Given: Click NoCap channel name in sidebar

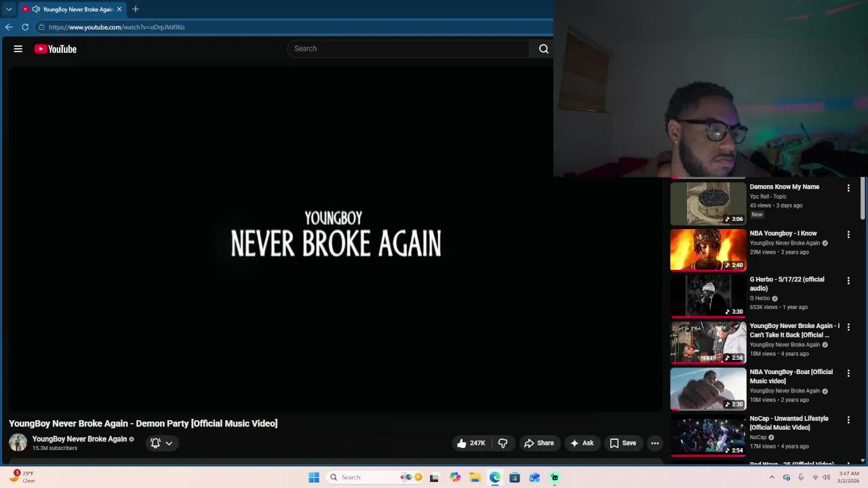Looking at the screenshot, I should point(757,437).
